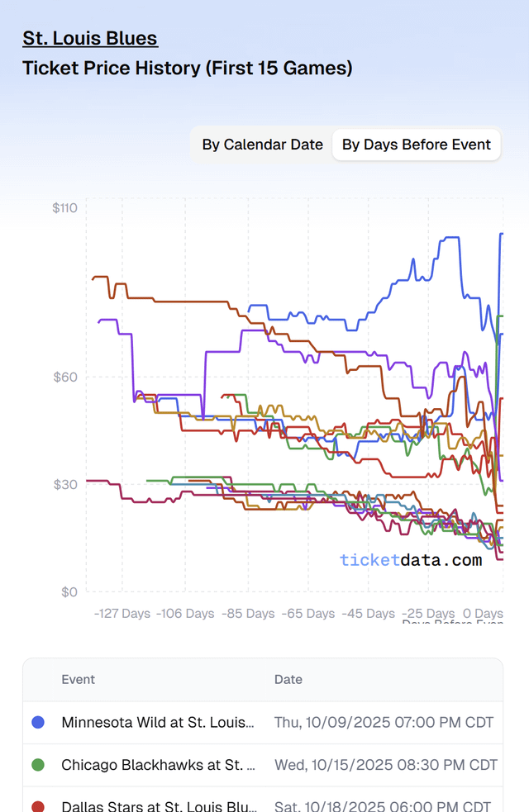The width and height of the screenshot is (529, 812).
Task: Sort by the Event column header
Action: coord(78,679)
